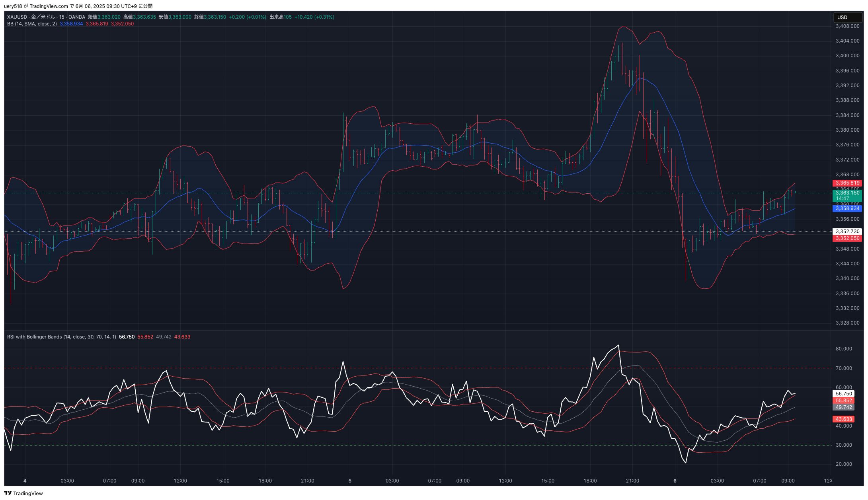Viewport: 868px width, 500px height.
Task: Click the TradingView.com link in the header
Action: click(x=49, y=6)
